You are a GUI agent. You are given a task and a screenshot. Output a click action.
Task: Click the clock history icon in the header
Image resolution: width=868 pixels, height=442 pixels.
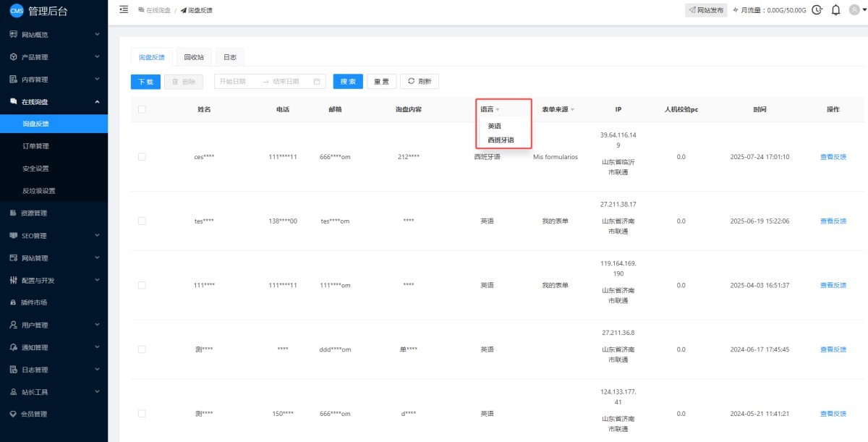click(x=817, y=10)
